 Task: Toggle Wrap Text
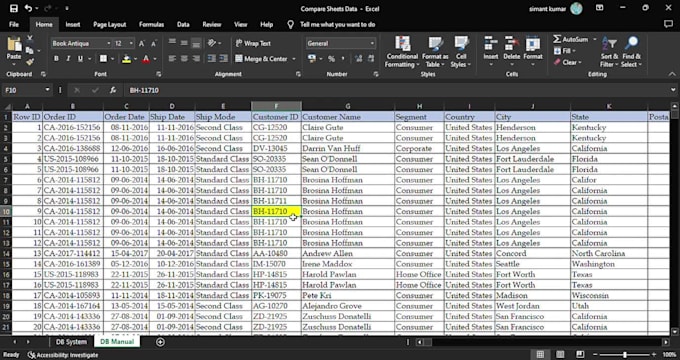pos(253,43)
